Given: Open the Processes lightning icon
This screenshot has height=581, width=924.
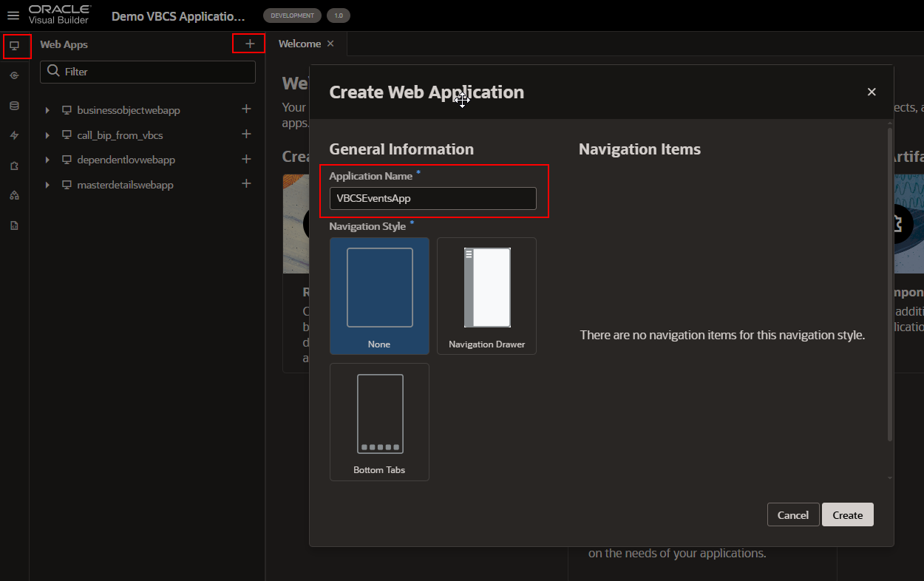Looking at the screenshot, I should [x=14, y=135].
